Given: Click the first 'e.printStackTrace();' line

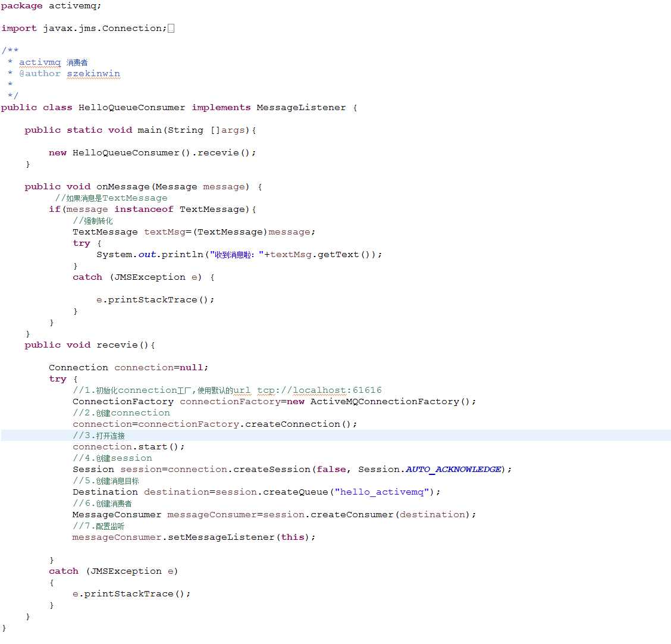Looking at the screenshot, I should pyautogui.click(x=155, y=300).
